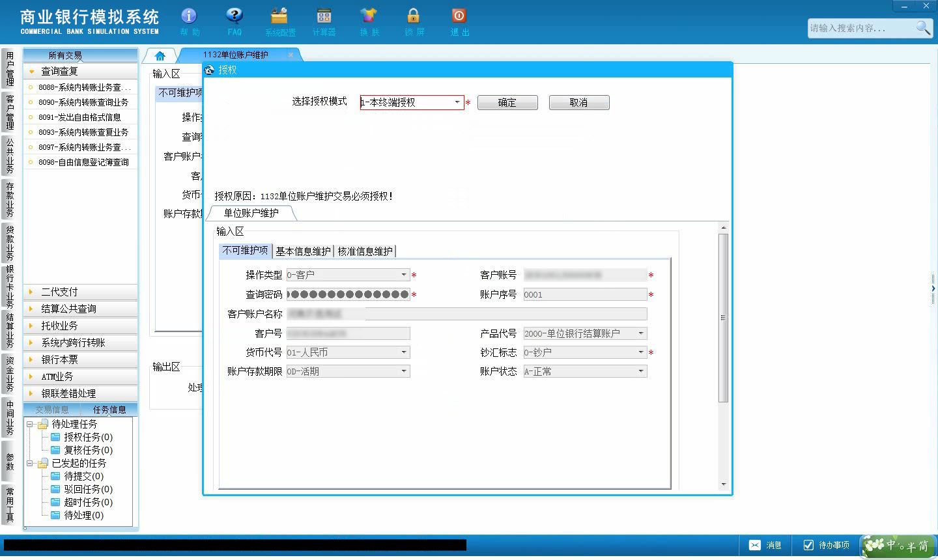Select 驳回任务(0) in task tree
The width and height of the screenshot is (938, 560).
[88, 489]
